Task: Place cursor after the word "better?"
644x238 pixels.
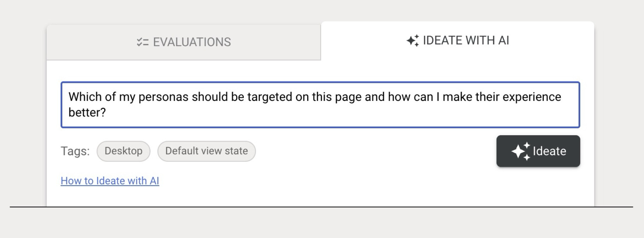Action: point(106,113)
